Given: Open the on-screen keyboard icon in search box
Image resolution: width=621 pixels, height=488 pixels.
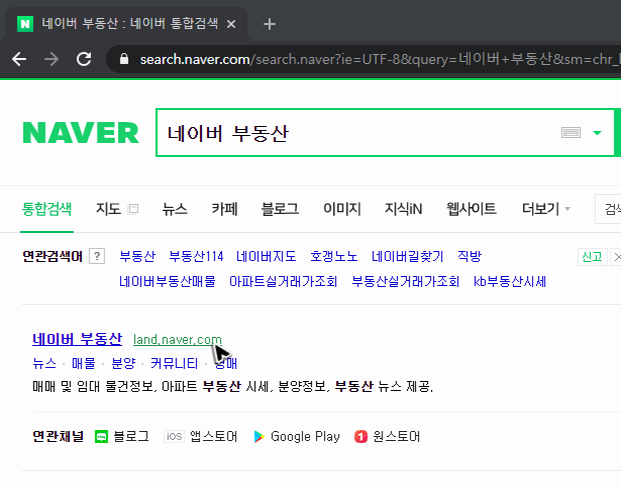Looking at the screenshot, I should point(571,132).
